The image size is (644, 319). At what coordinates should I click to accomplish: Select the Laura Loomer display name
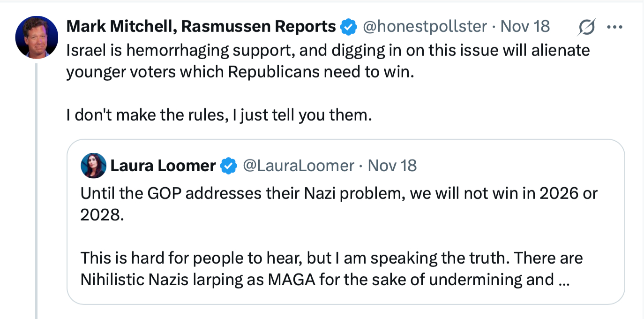163,166
